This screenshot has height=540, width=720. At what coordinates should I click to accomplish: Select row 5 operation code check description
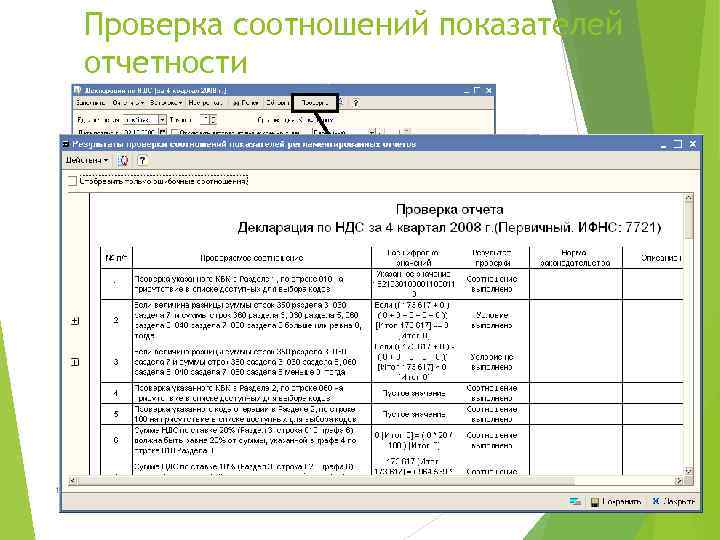(x=246, y=414)
